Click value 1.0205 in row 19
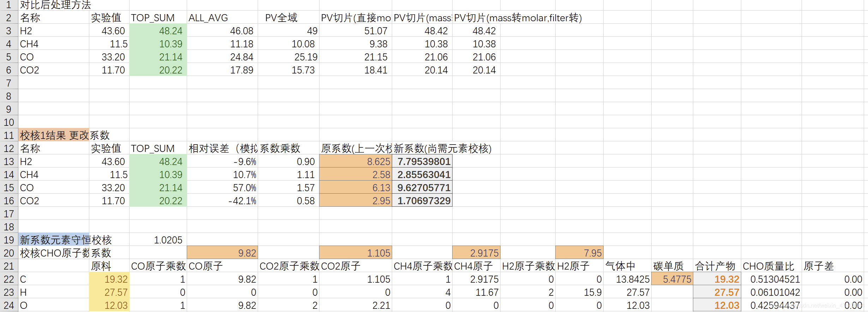Screen dimensions: 868x312 click(158, 240)
